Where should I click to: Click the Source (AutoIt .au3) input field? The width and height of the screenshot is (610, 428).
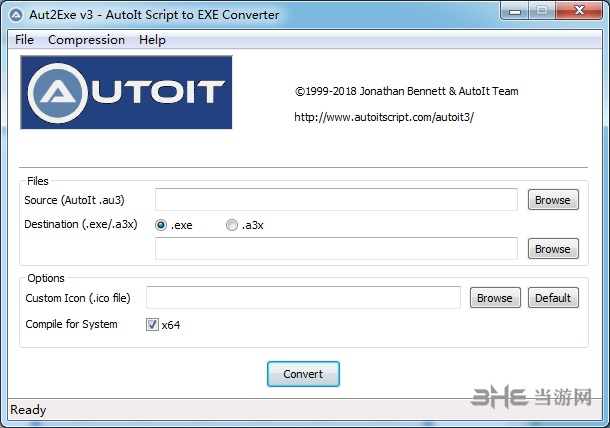pyautogui.click(x=337, y=200)
